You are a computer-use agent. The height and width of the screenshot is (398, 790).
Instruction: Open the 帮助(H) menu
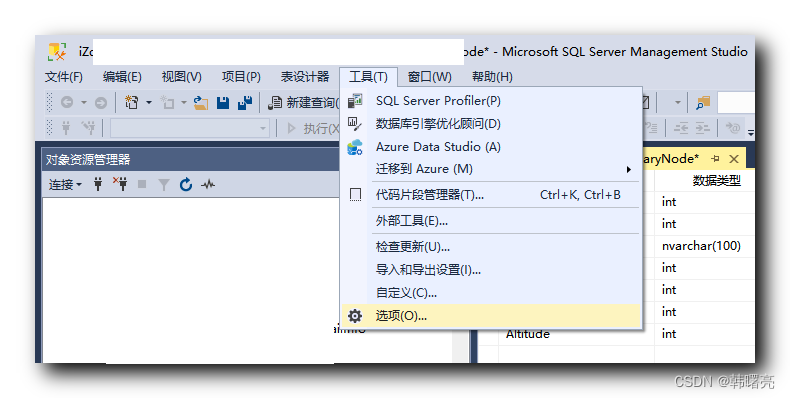(492, 77)
